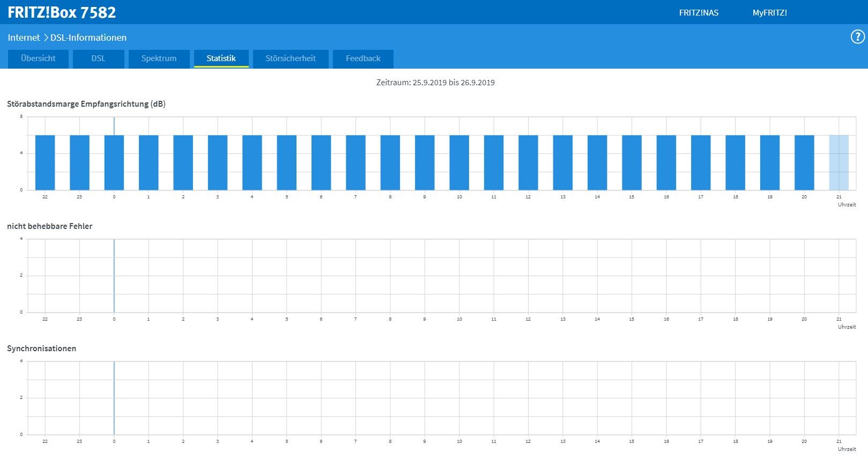This screenshot has height=459, width=868.
Task: Open the help question mark icon
Action: pyautogui.click(x=857, y=37)
